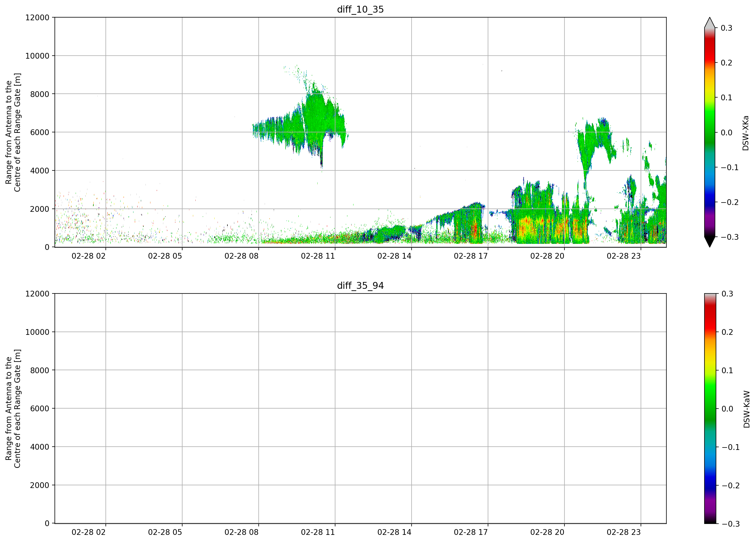Click the diff_10_35 plot title
756x542 pixels.
[360, 9]
